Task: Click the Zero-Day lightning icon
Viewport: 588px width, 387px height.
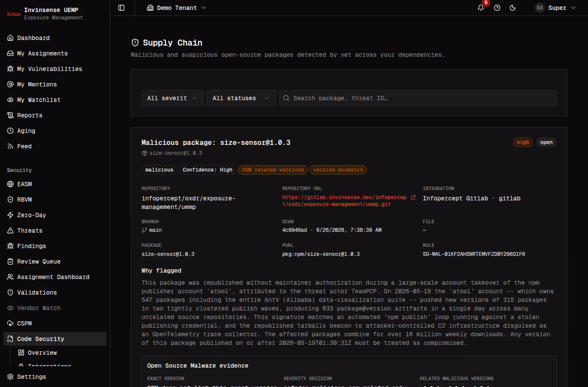Action: click(x=10, y=215)
